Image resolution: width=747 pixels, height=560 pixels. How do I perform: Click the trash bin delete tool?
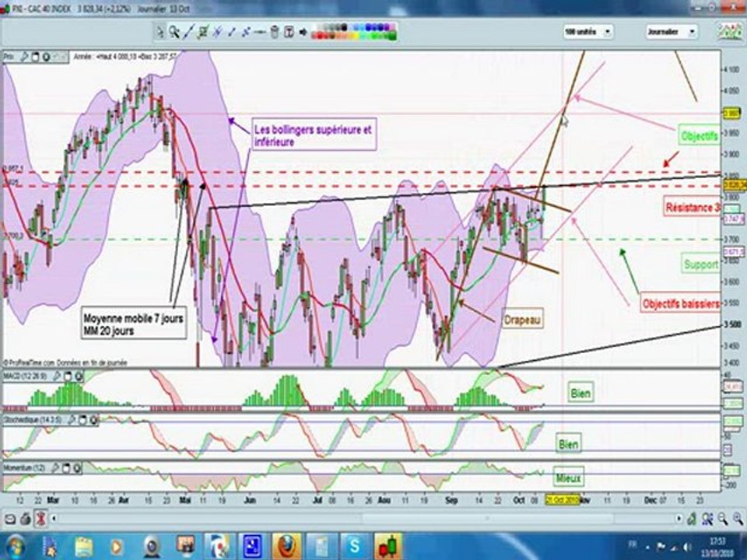(275, 32)
